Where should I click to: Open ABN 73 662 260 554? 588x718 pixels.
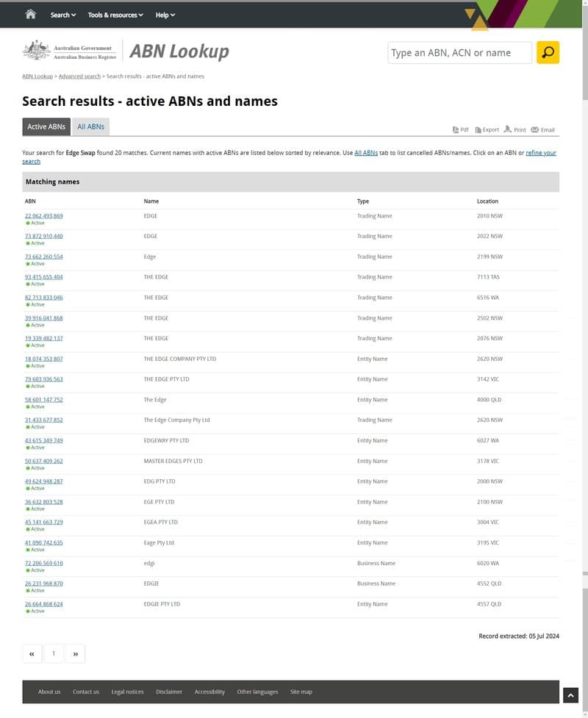pos(44,257)
